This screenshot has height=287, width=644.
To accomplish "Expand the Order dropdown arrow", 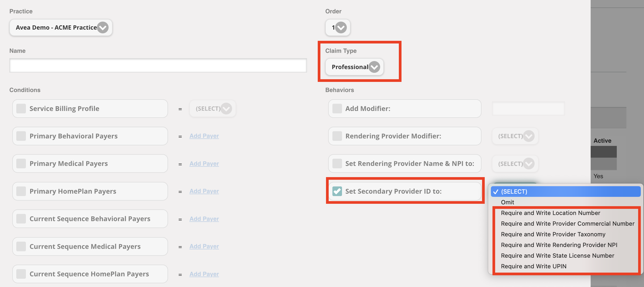I will 341,27.
